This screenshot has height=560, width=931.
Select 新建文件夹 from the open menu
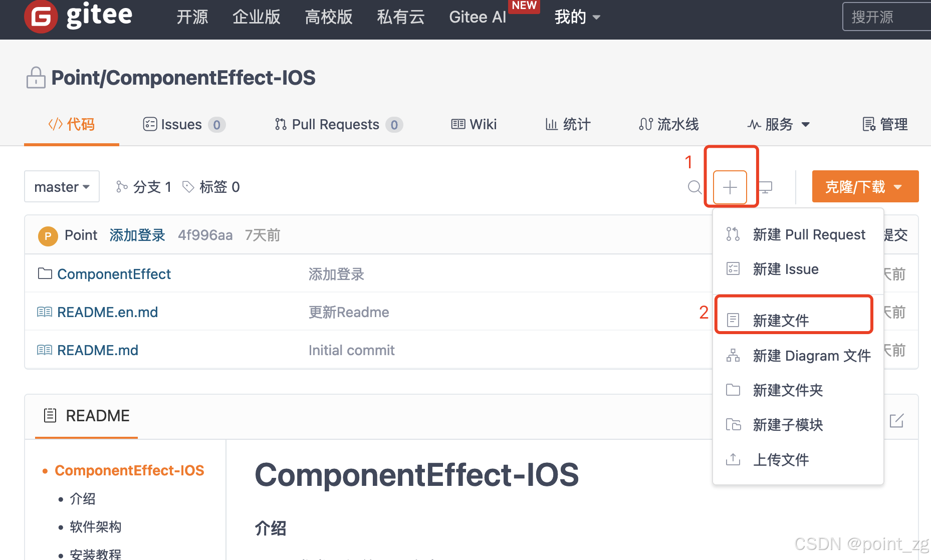787,390
